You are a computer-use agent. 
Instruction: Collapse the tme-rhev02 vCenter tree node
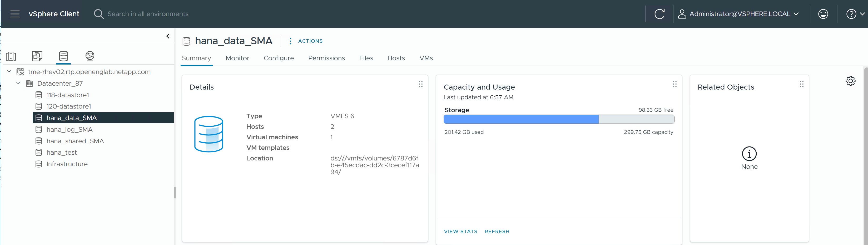click(x=9, y=72)
